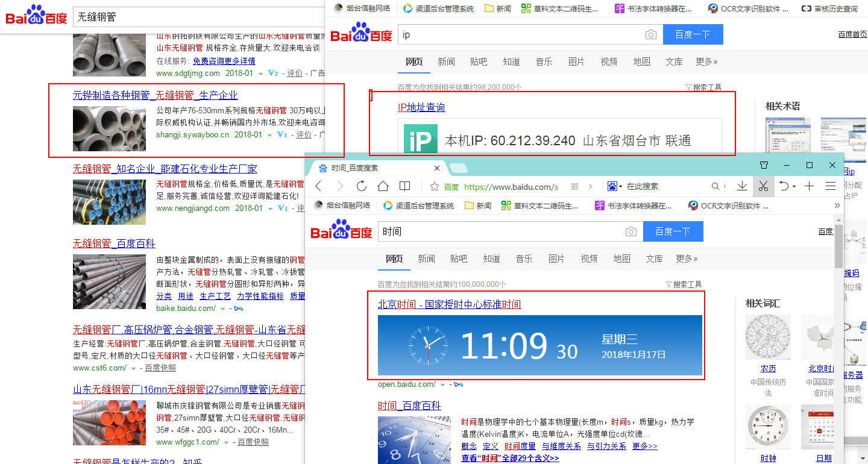Activate the scissors screenshot tool
This screenshot has width=868, height=464.
[x=763, y=186]
